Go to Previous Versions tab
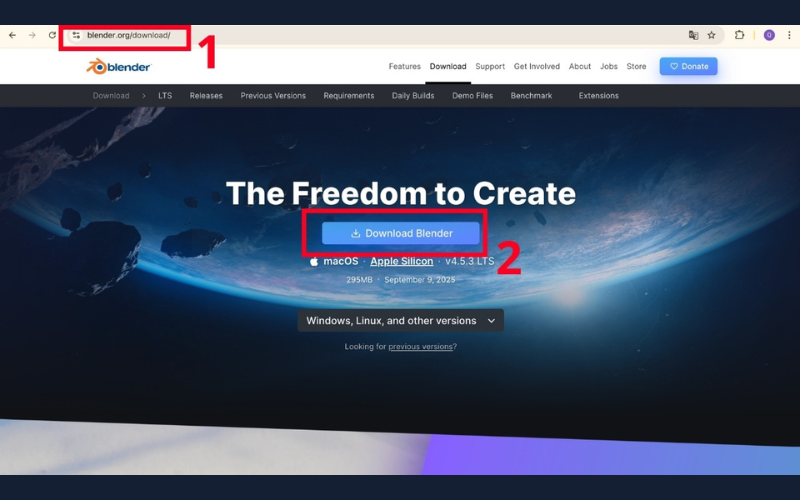Viewport: 800px width, 500px height. (x=273, y=95)
